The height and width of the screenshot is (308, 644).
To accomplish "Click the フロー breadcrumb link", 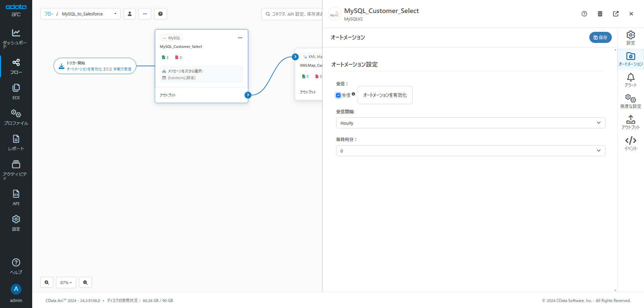I will [49, 14].
